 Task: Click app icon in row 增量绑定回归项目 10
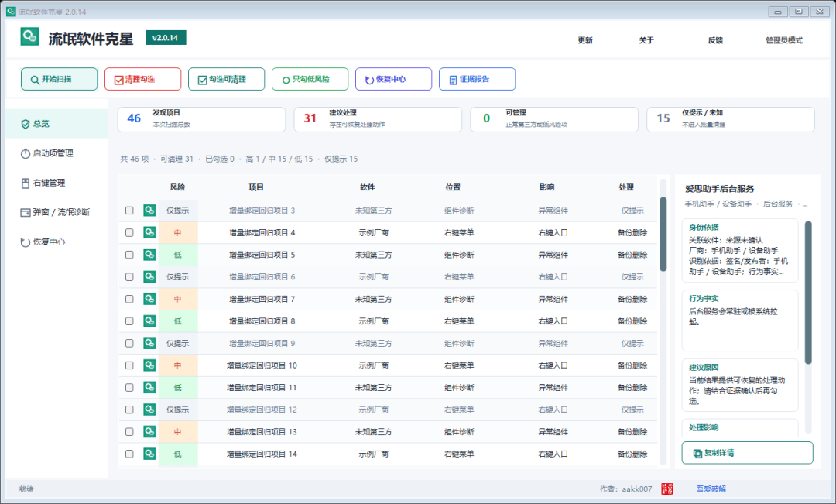[x=149, y=365]
